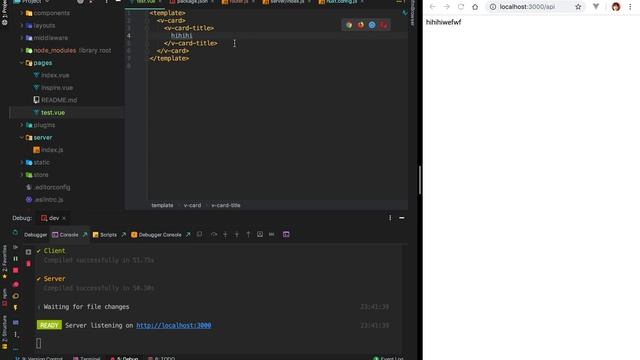Viewport: 640px width, 360px height.
Task: Click the View Breakpoints icon in the Debug sidebar
Action: [x=16, y=284]
